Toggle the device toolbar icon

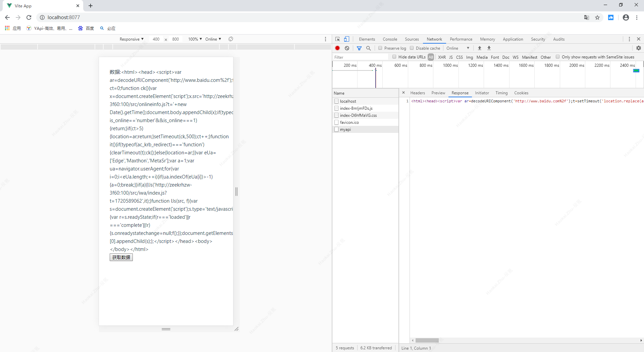(x=346, y=39)
